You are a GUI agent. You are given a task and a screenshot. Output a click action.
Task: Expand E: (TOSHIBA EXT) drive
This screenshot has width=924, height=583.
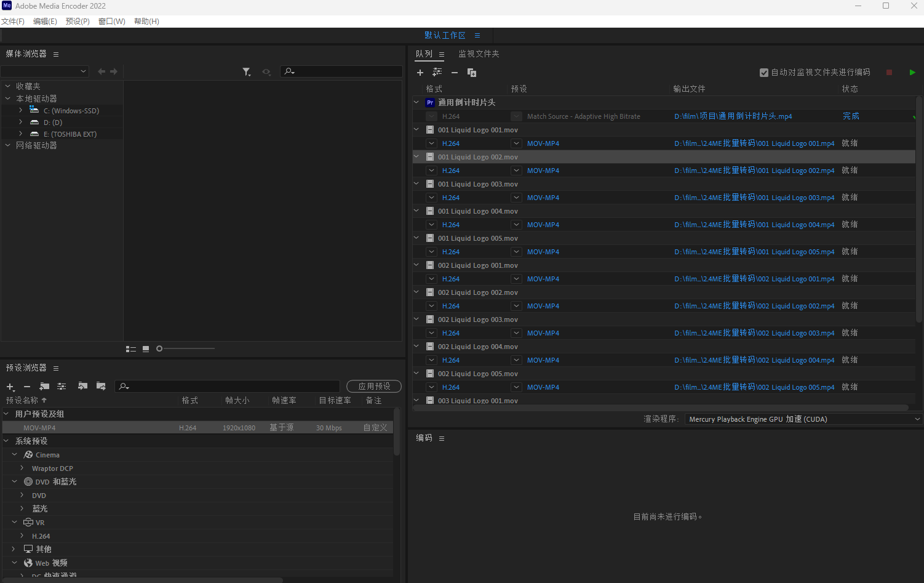point(21,134)
